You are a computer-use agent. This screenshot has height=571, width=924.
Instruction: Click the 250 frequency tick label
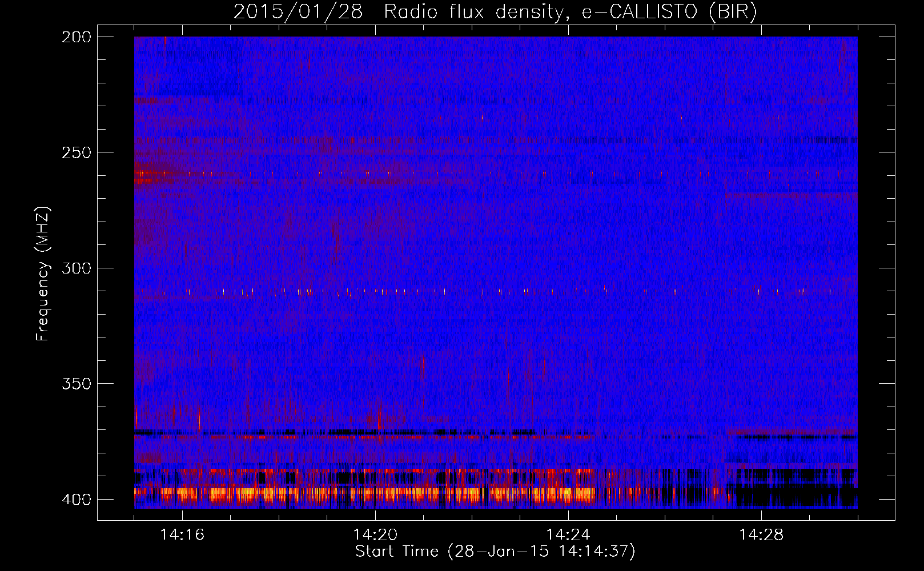(x=77, y=152)
